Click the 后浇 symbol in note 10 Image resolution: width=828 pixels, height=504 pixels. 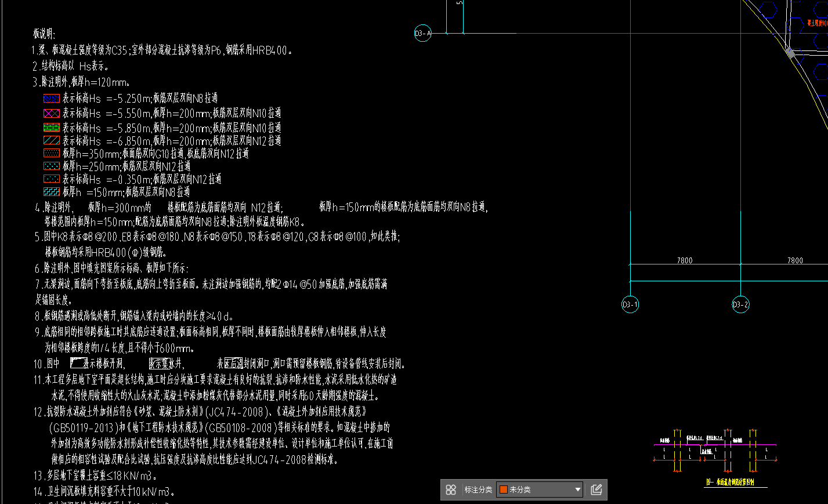pyautogui.click(x=233, y=364)
